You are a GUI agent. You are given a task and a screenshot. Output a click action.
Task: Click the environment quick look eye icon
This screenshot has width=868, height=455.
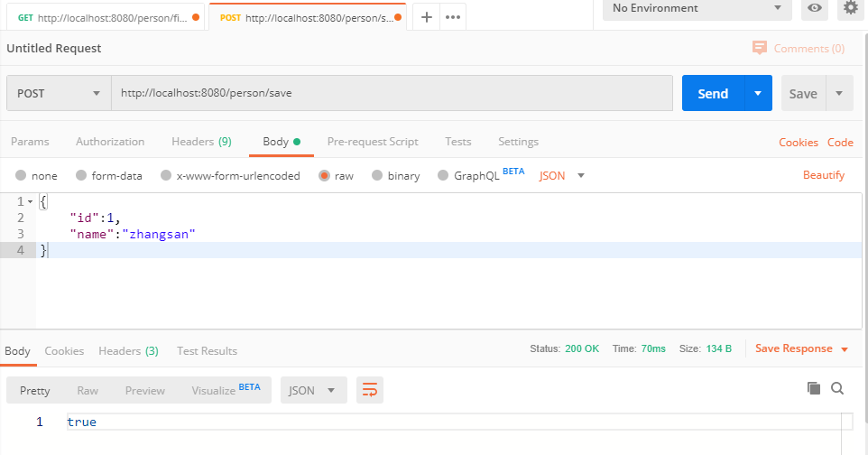coord(815,8)
